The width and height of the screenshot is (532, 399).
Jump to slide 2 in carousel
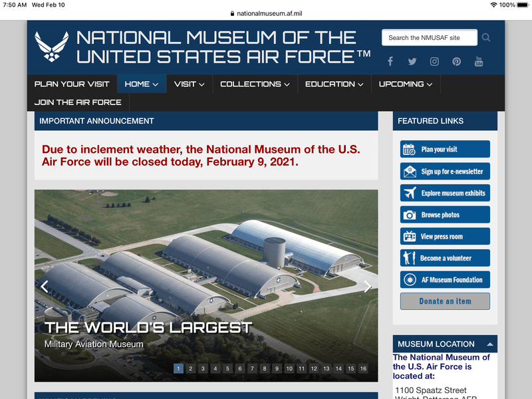click(x=191, y=368)
